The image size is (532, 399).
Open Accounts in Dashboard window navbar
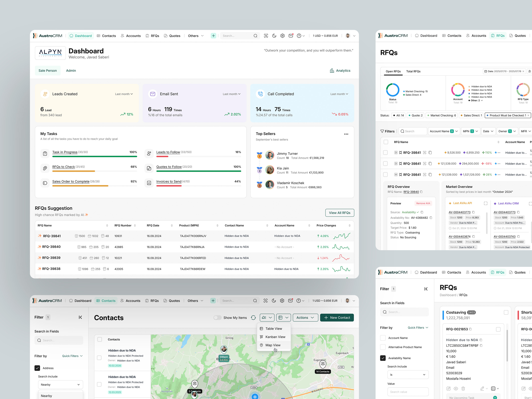131,36
